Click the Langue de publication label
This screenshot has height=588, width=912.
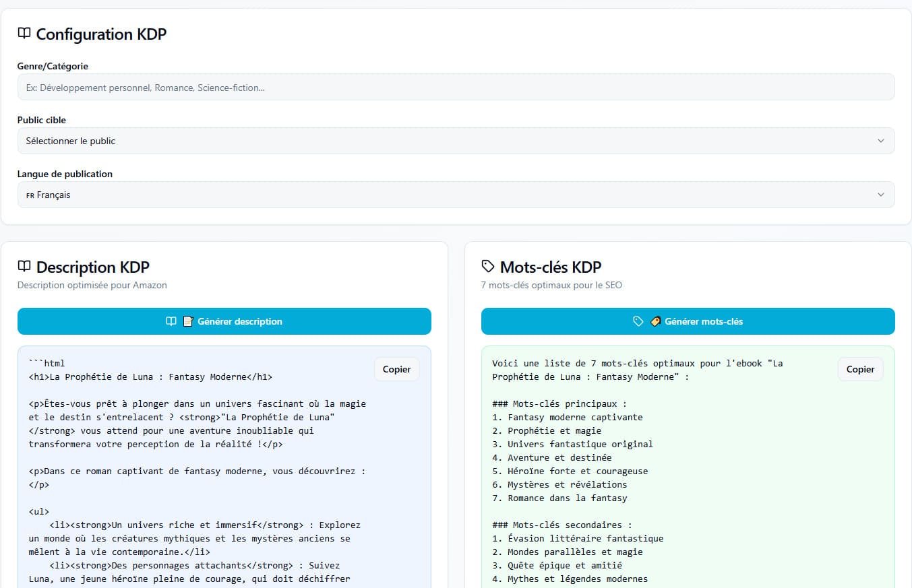click(65, 174)
